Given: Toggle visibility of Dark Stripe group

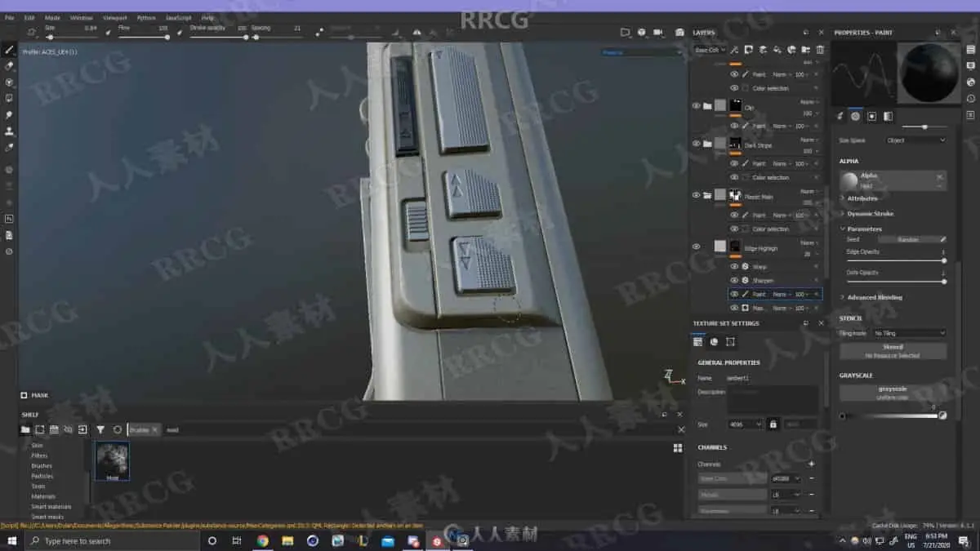Looking at the screenshot, I should click(696, 143).
